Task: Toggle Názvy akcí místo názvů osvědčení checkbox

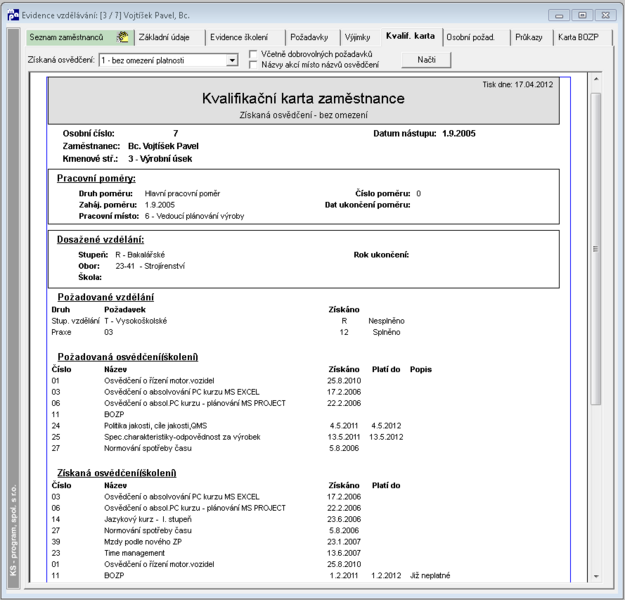Action: click(253, 65)
